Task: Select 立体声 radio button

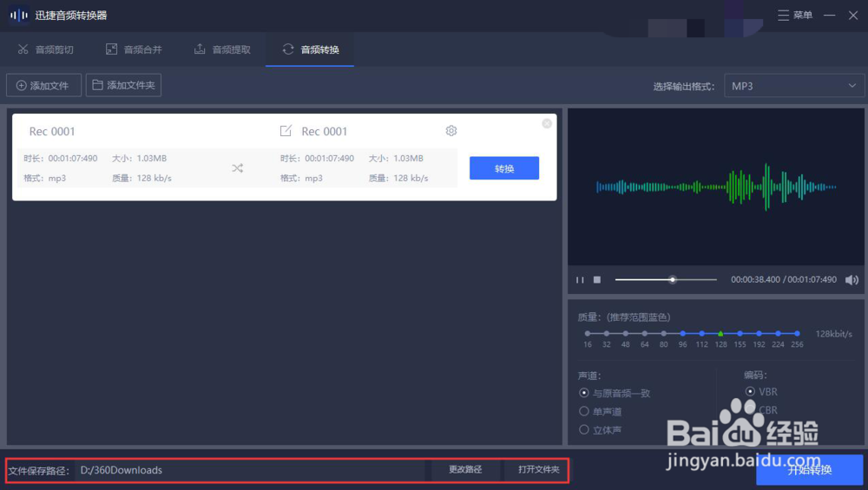Action: [x=584, y=429]
